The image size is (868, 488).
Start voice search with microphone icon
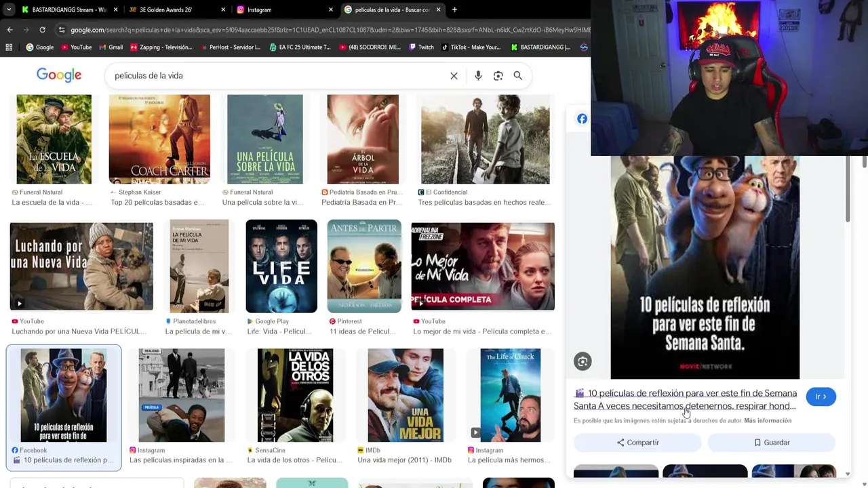click(478, 76)
